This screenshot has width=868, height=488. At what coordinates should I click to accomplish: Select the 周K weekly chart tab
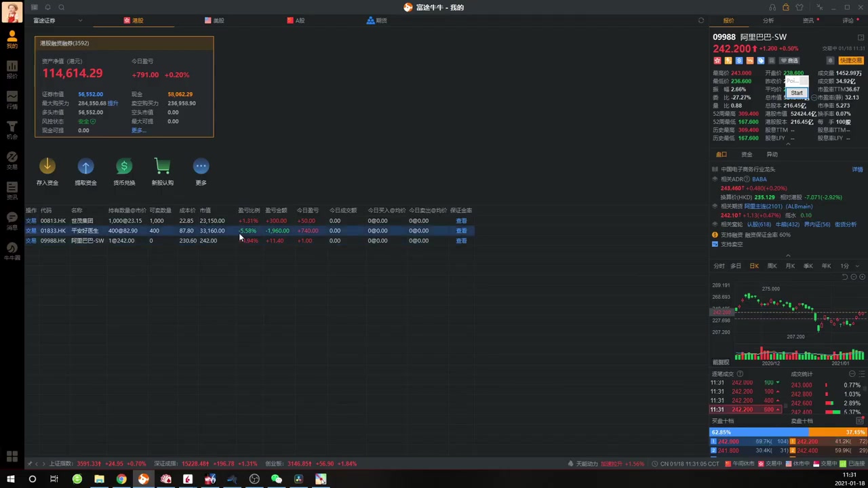772,266
